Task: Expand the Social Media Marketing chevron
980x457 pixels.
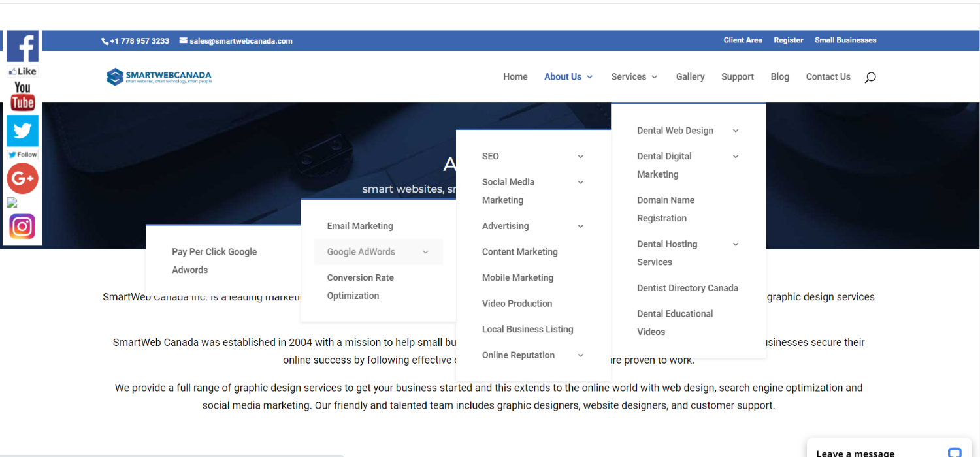Action: click(580, 182)
